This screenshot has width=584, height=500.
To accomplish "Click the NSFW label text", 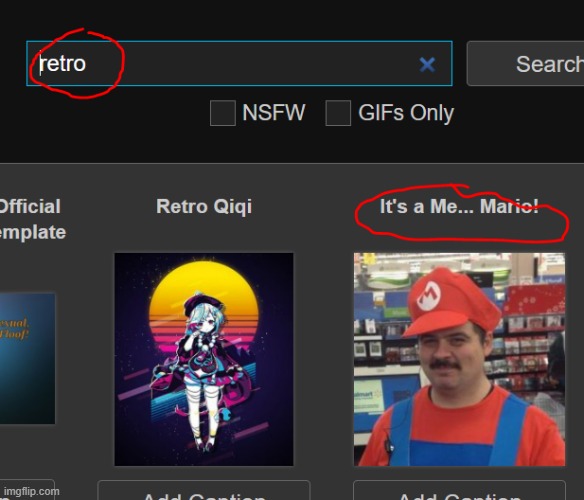I will 274,113.
